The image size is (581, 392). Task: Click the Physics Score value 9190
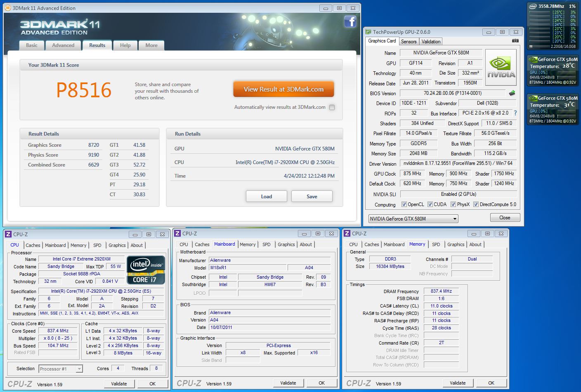94,155
